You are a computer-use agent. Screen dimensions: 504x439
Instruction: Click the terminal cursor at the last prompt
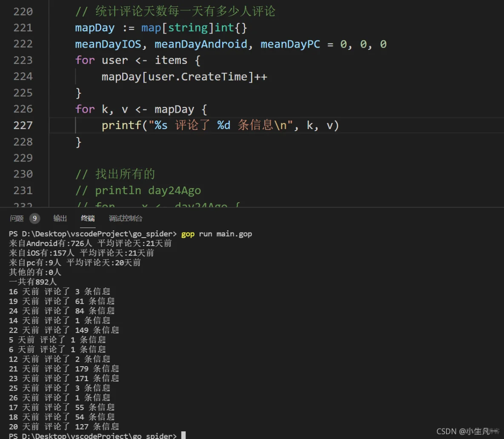click(183, 436)
